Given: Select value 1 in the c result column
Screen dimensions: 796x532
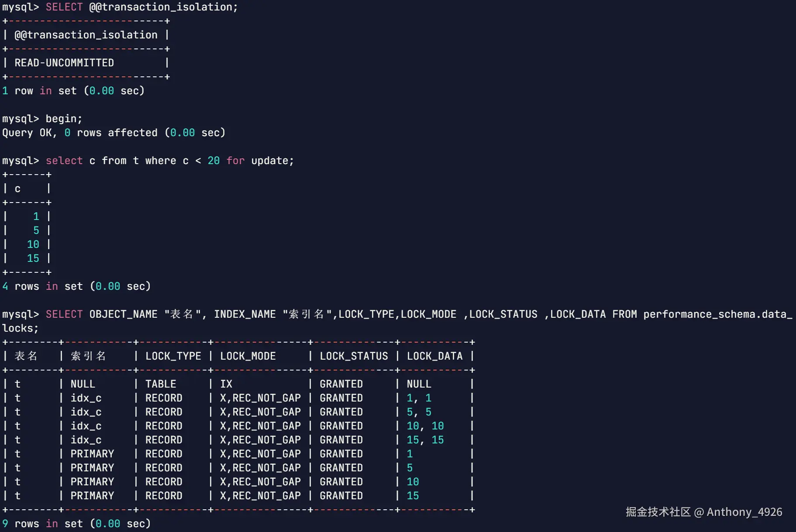Looking at the screenshot, I should (x=36, y=216).
